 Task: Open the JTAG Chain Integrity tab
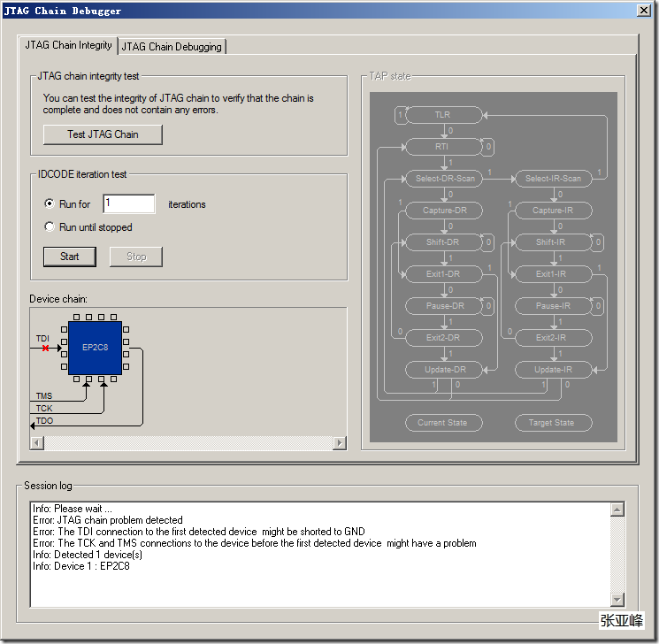coord(68,45)
